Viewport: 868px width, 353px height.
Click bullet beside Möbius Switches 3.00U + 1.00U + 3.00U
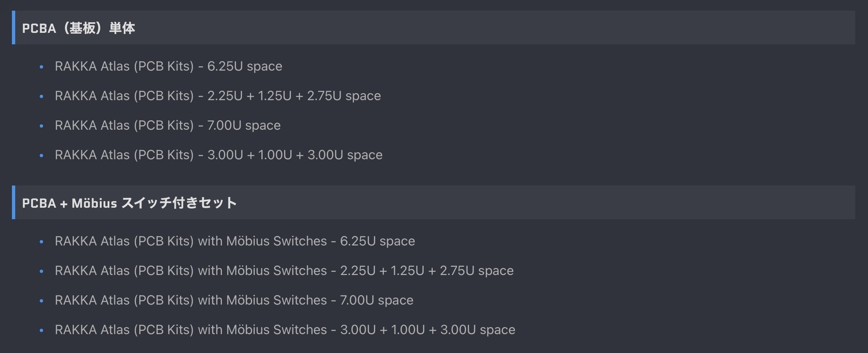click(x=41, y=330)
